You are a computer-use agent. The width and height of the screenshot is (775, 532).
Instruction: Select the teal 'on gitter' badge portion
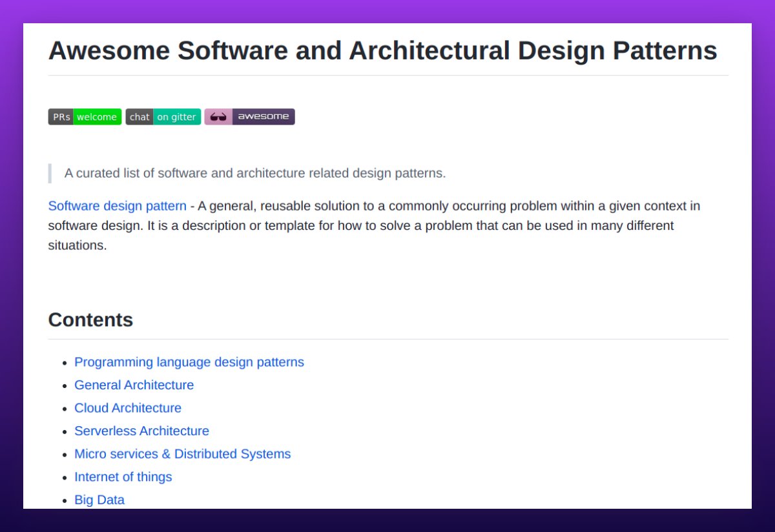click(x=176, y=117)
